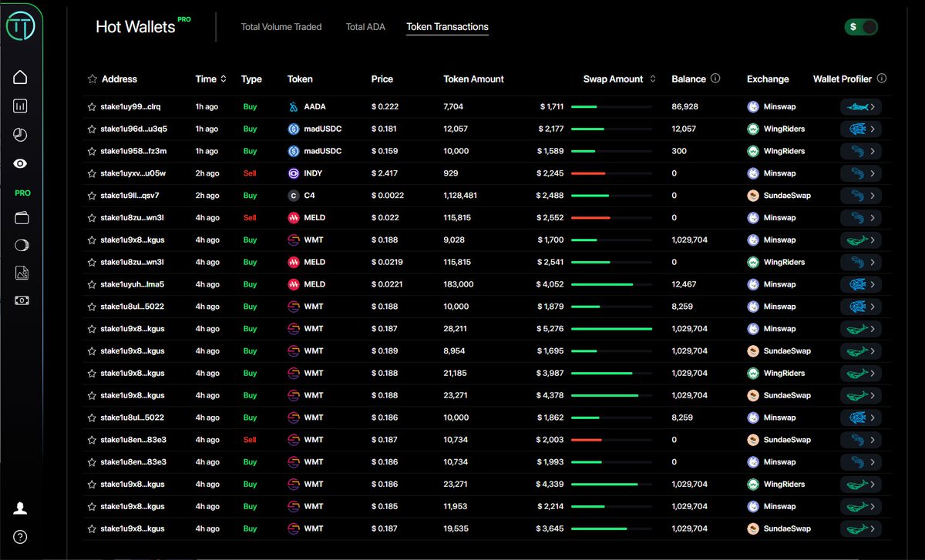Click the TapTools logo at top left

22,26
